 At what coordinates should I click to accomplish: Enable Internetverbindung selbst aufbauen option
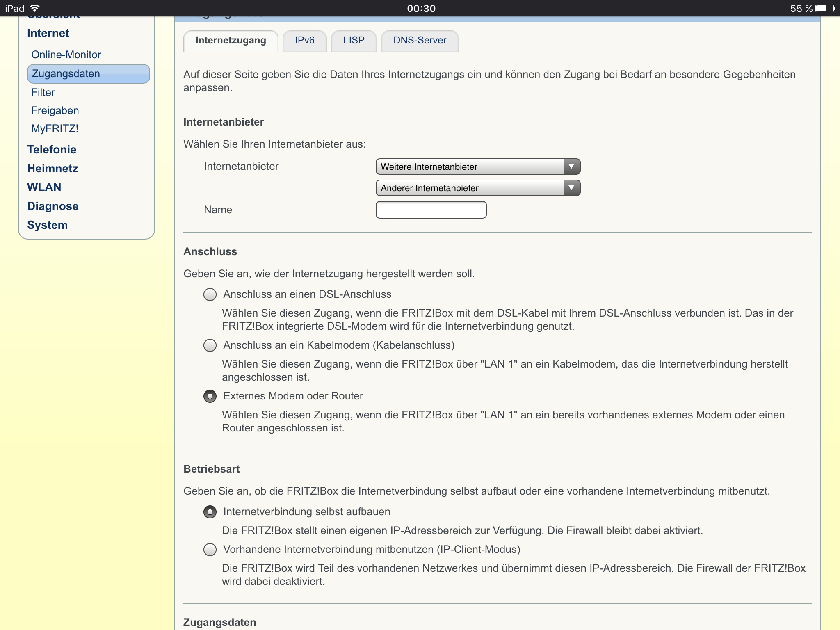point(210,512)
